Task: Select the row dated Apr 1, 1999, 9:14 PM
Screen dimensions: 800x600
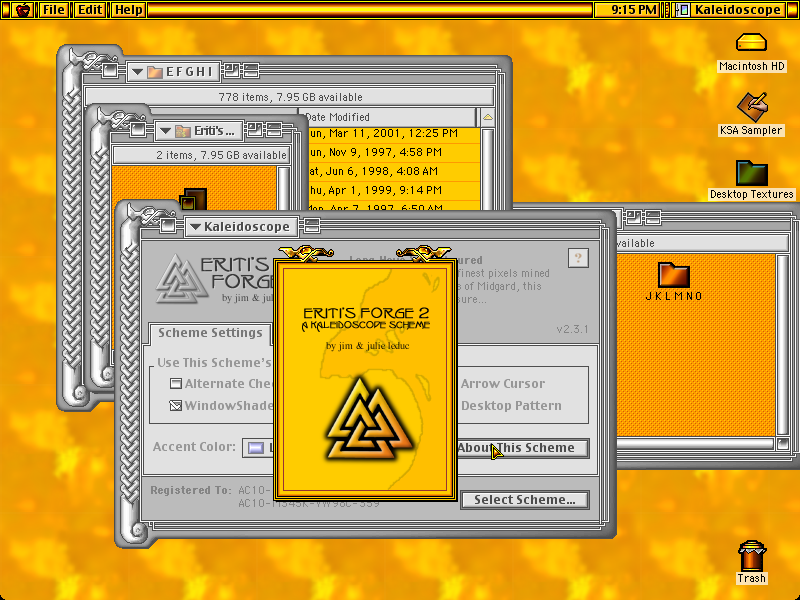Action: click(393, 190)
